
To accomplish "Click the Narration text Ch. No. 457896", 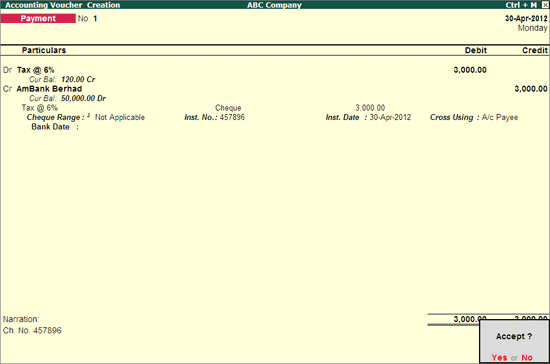I will pos(32,330).
